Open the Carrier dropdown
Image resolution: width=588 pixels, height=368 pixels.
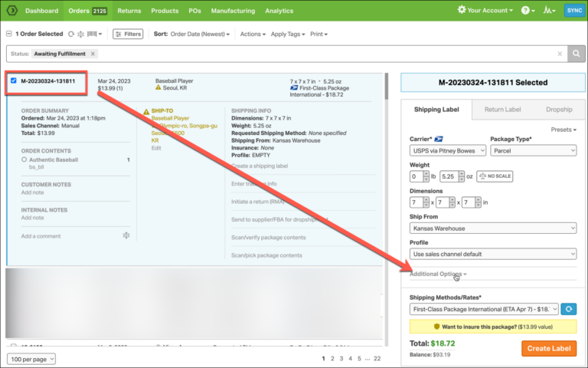pos(448,150)
